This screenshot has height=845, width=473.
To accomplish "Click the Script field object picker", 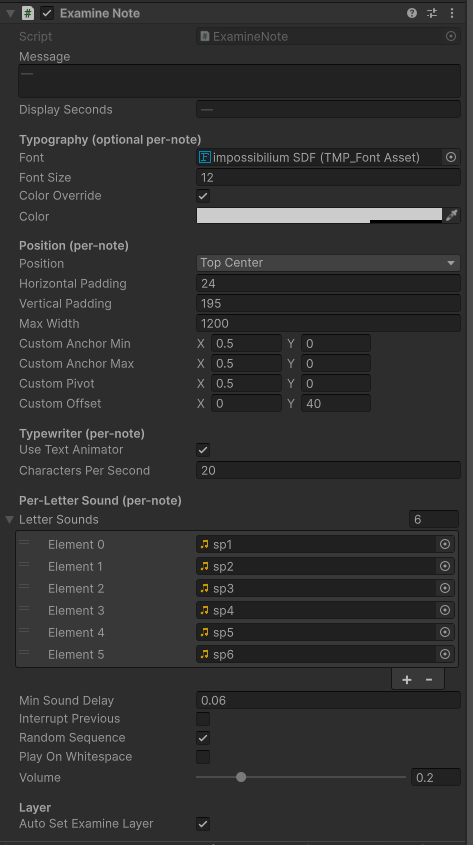I will click(x=451, y=36).
